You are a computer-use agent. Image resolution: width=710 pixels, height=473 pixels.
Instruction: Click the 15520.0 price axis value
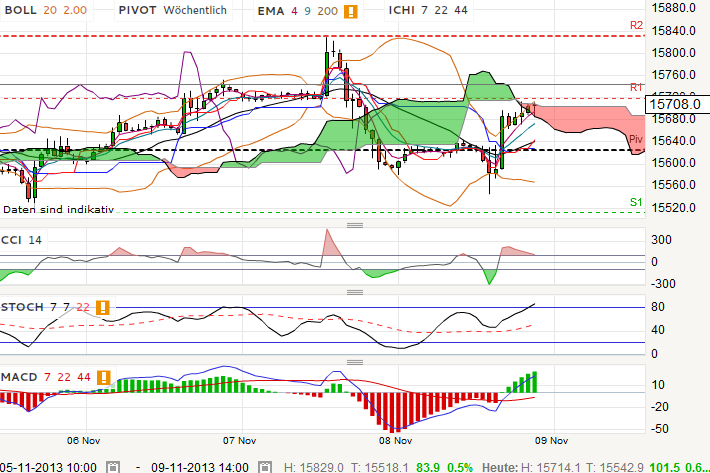[673, 208]
